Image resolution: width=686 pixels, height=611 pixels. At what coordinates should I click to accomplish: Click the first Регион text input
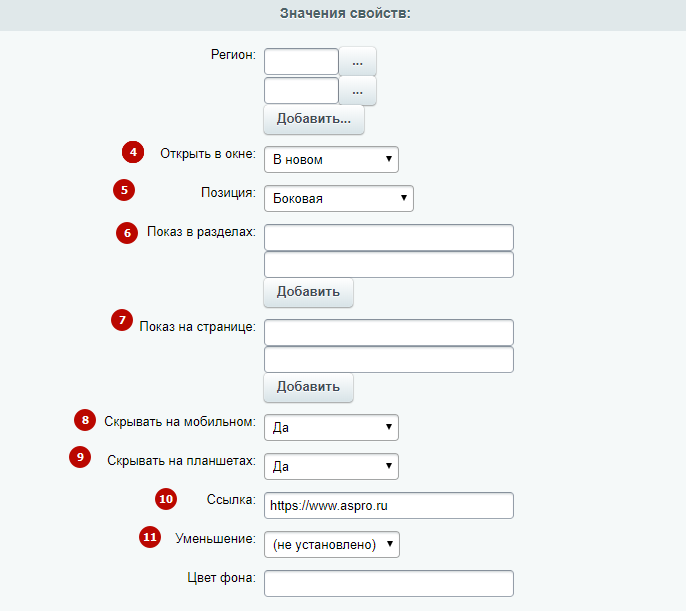301,62
